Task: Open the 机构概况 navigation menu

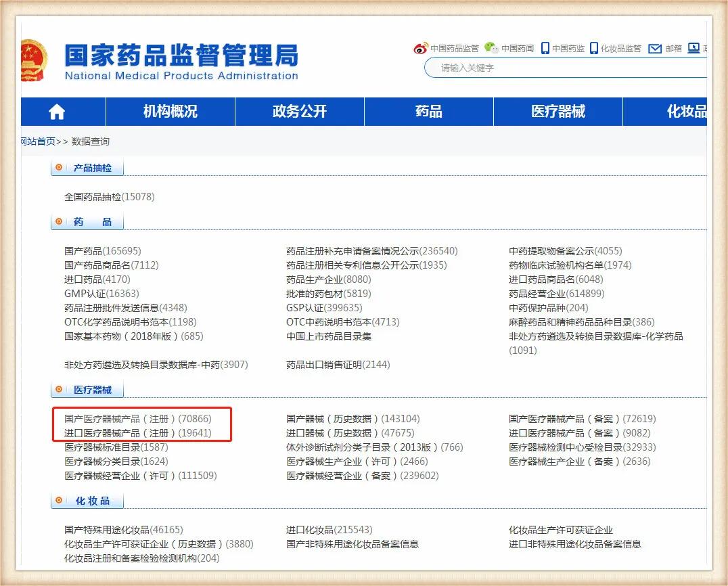Action: pos(169,112)
